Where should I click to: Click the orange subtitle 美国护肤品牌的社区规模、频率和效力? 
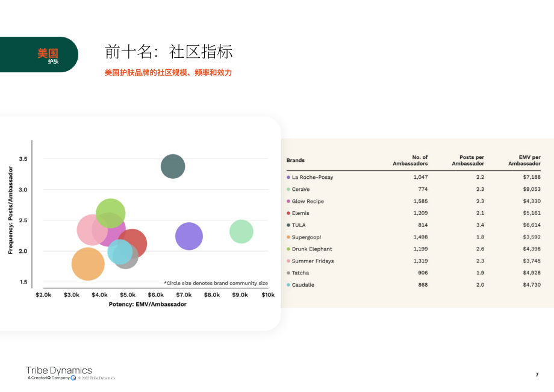point(168,72)
